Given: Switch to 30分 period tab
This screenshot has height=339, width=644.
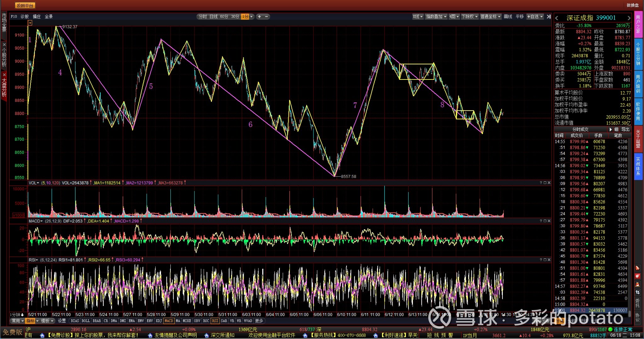Looking at the screenshot, I should (x=235, y=17).
